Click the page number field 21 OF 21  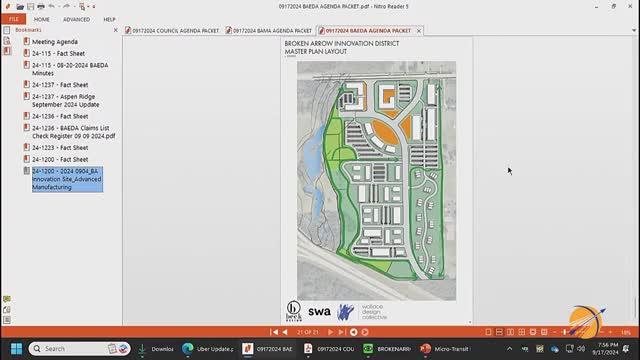308,332
